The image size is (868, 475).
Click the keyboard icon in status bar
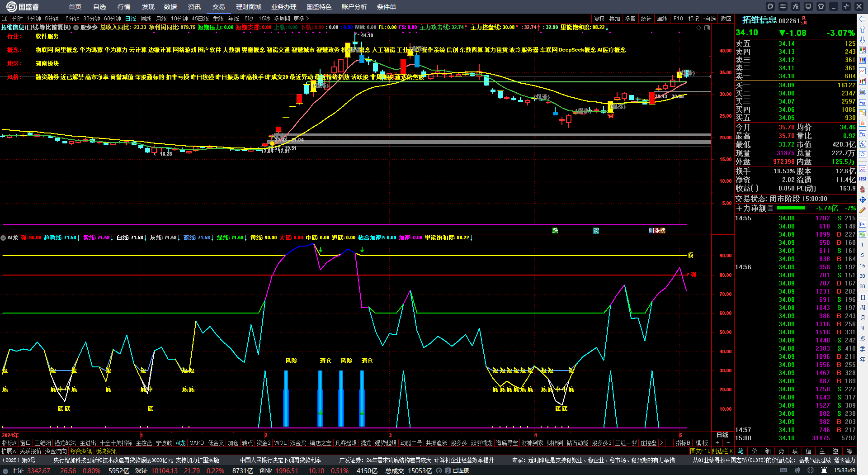tap(783, 470)
